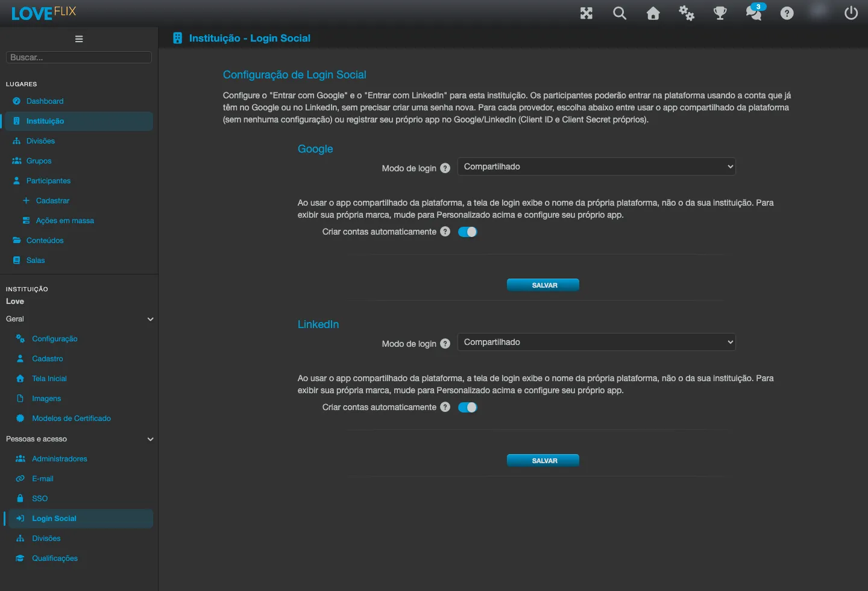The image size is (868, 591).
Task: Open Google Modo de login dropdown
Action: (x=597, y=166)
